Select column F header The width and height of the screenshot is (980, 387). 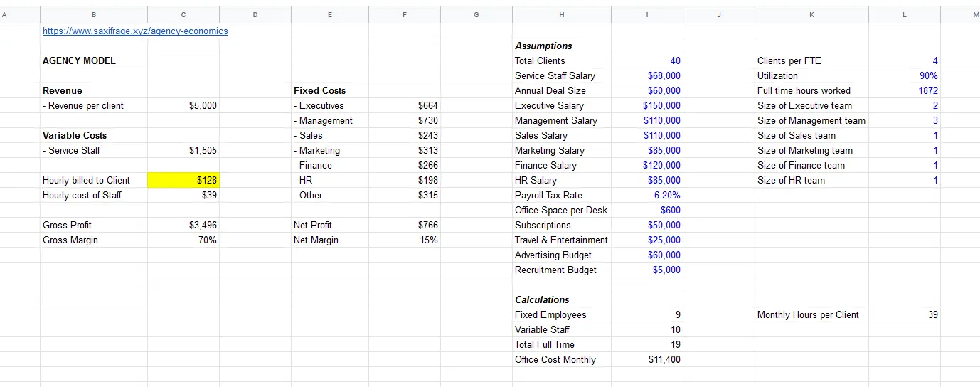click(405, 14)
